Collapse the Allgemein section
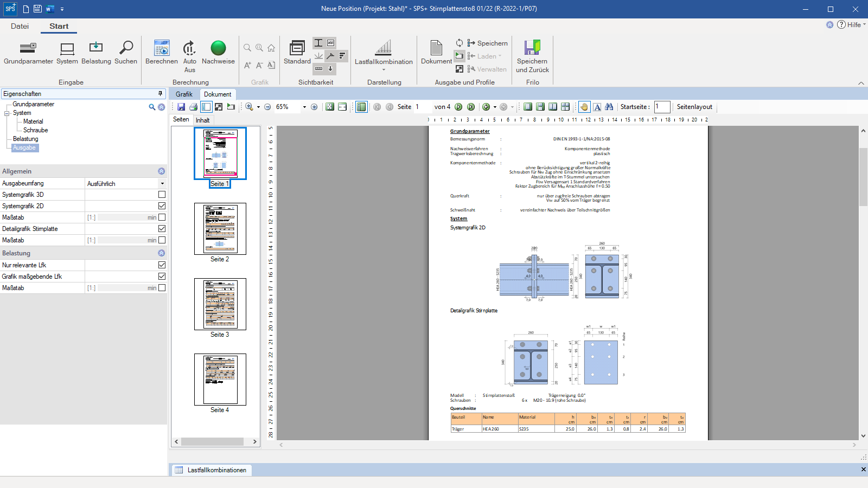Viewport: 868px width, 488px height. pos(161,171)
